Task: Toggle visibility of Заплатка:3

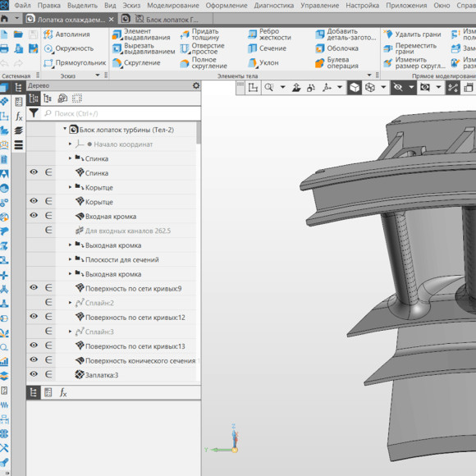Action: (x=34, y=374)
